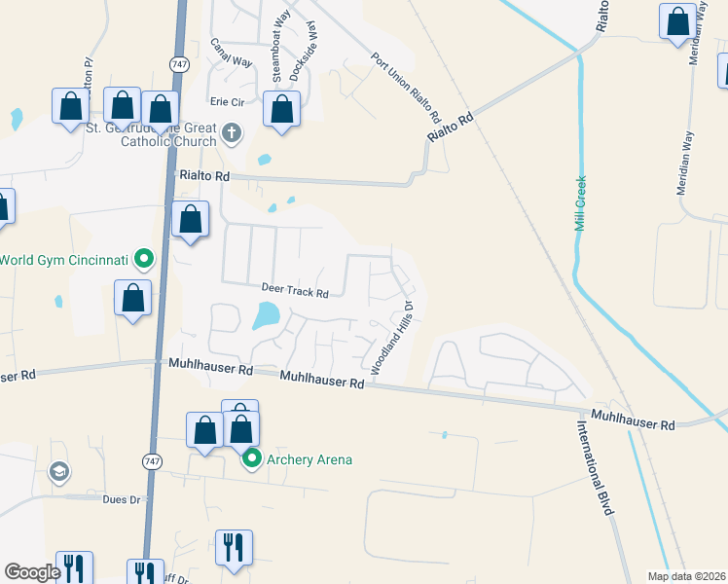Click the shopping marker in the top-right corner near Meridian Way

point(677,24)
